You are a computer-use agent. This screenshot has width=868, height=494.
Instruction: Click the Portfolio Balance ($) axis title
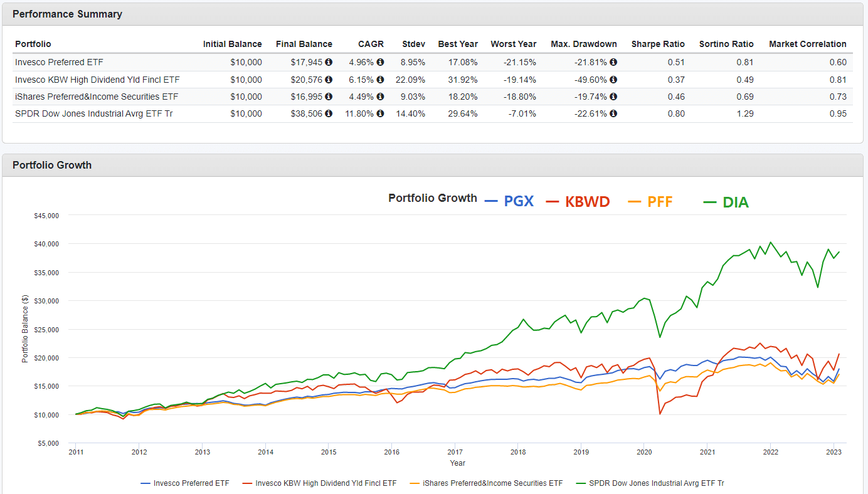(25, 329)
